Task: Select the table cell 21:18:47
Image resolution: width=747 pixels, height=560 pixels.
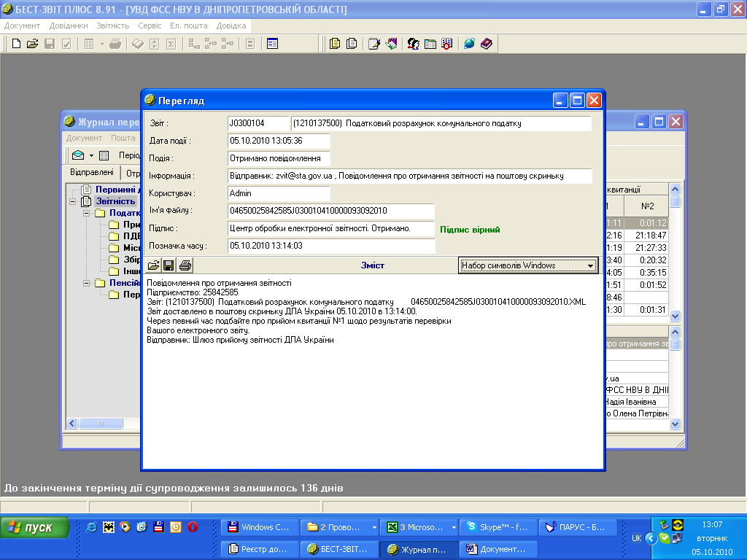Action: (647, 236)
